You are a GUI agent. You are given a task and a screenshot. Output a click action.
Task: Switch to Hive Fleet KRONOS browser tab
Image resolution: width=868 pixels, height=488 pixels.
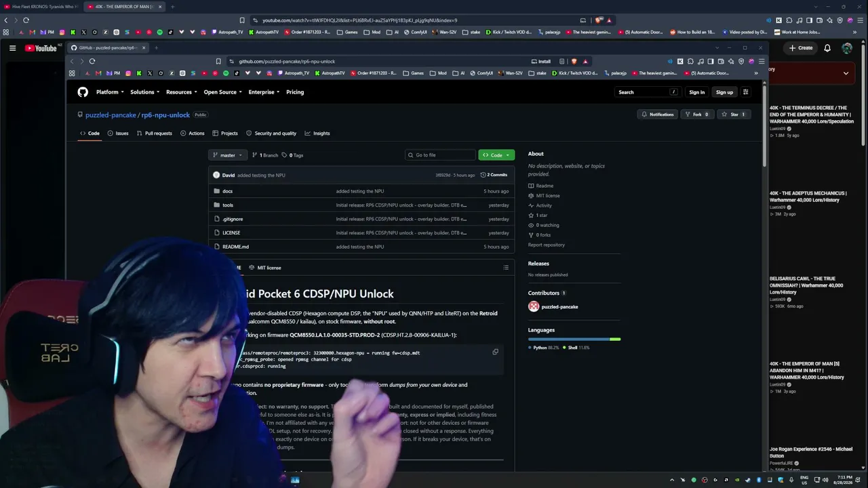pyautogui.click(x=41, y=7)
